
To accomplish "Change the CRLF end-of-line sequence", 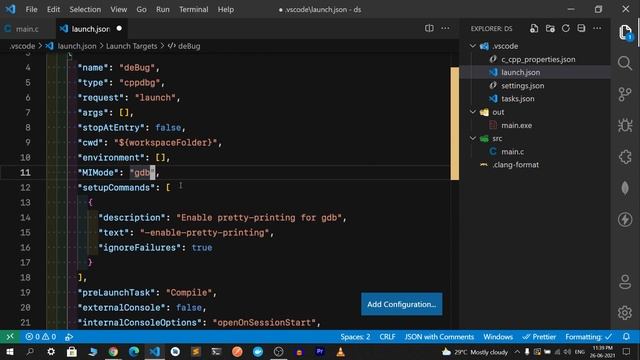I will coord(387,337).
